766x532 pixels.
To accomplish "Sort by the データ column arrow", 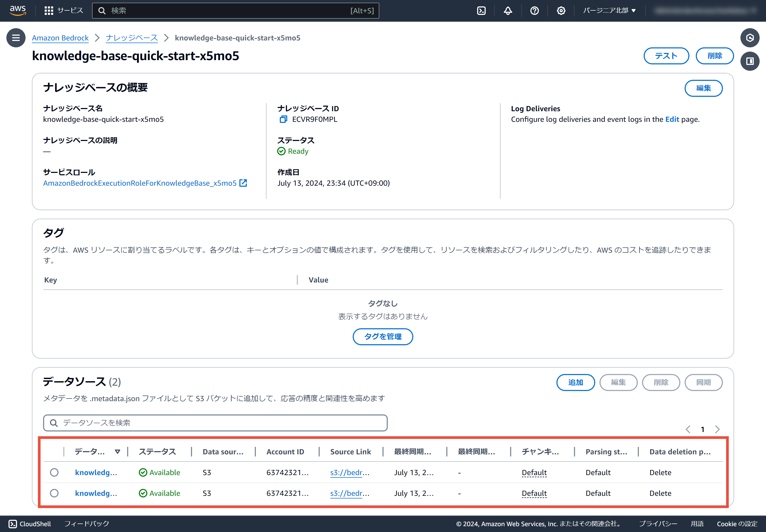I will point(117,452).
